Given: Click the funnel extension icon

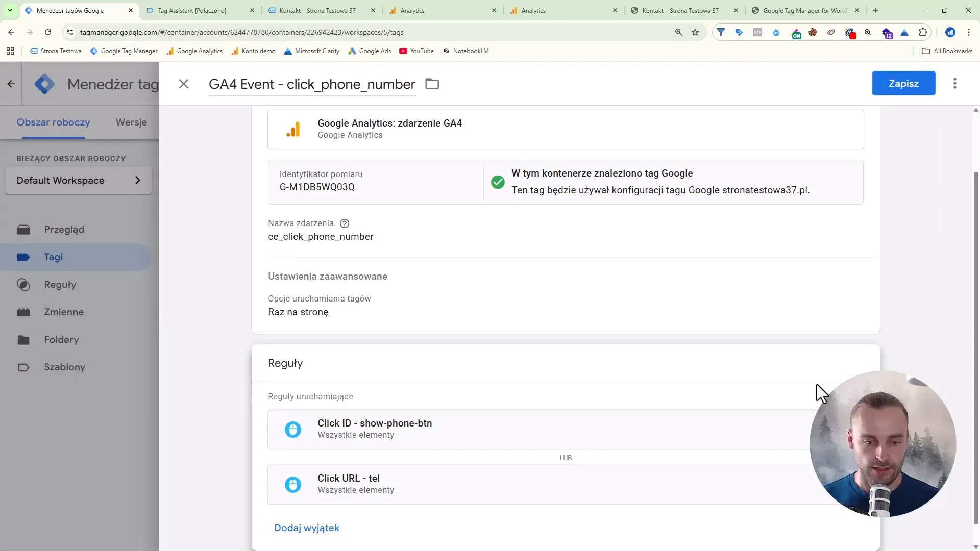Looking at the screenshot, I should 721,32.
